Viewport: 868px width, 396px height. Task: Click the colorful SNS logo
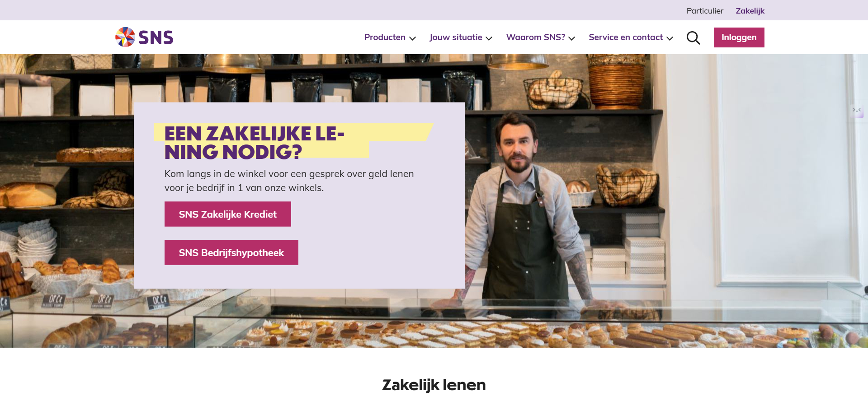click(125, 37)
